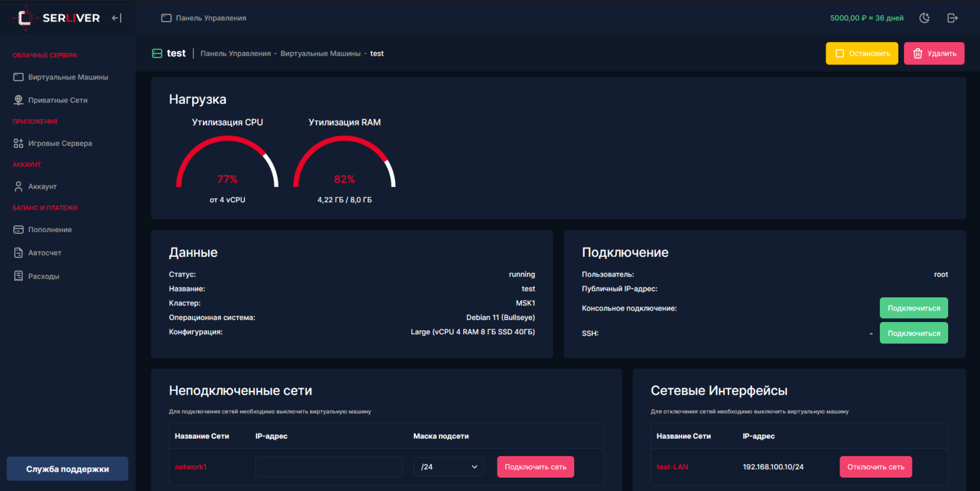Open Служба поддержки support button

[x=68, y=469]
